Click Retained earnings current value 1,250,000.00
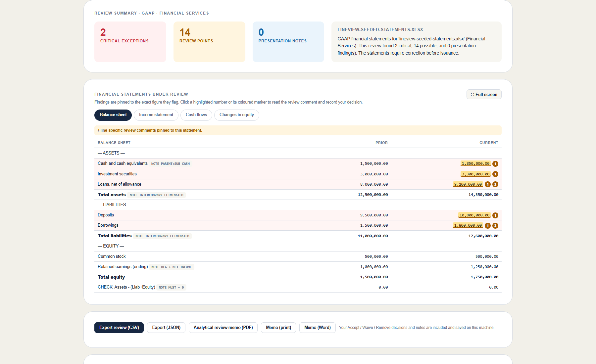 pos(484,267)
